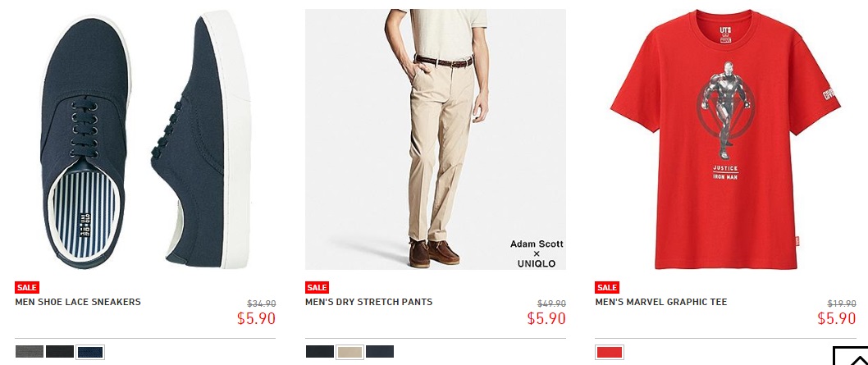Viewport: 868px width, 365px height.
Task: Open MEN'S MARVEL GRAPHIC TEE product link
Action: [x=661, y=302]
